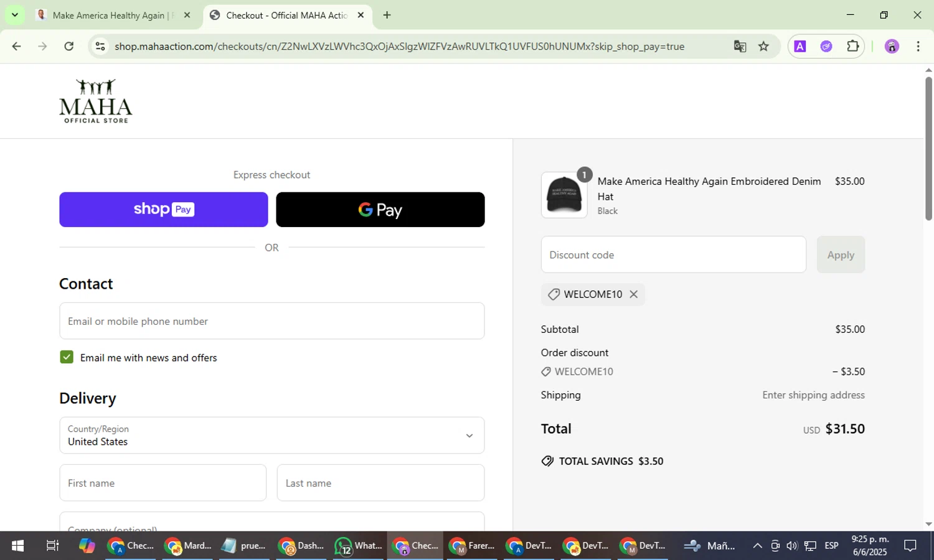
Task: Open the round purple extension next to A
Action: point(826,47)
